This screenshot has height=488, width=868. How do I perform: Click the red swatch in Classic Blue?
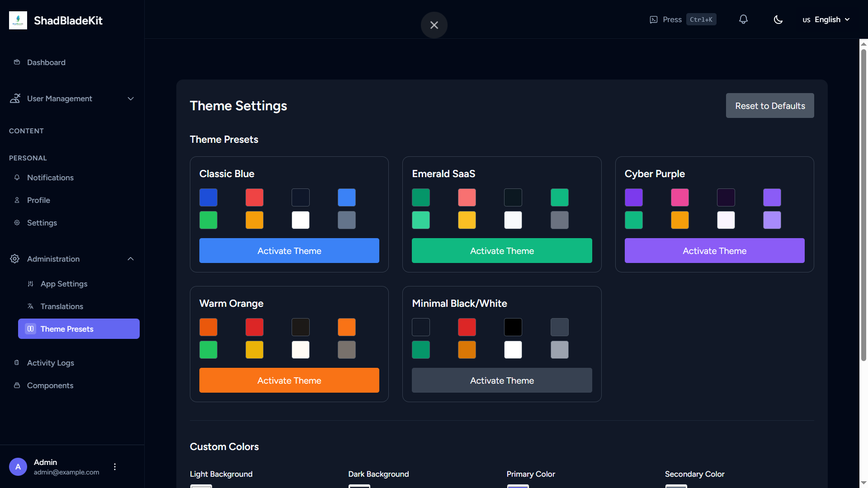255,197
